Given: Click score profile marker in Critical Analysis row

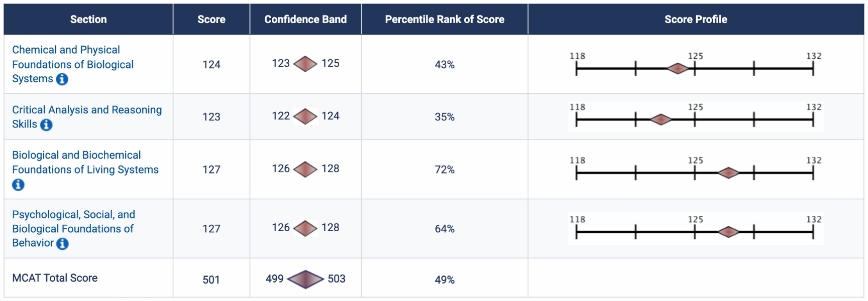Looking at the screenshot, I should tap(661, 120).
